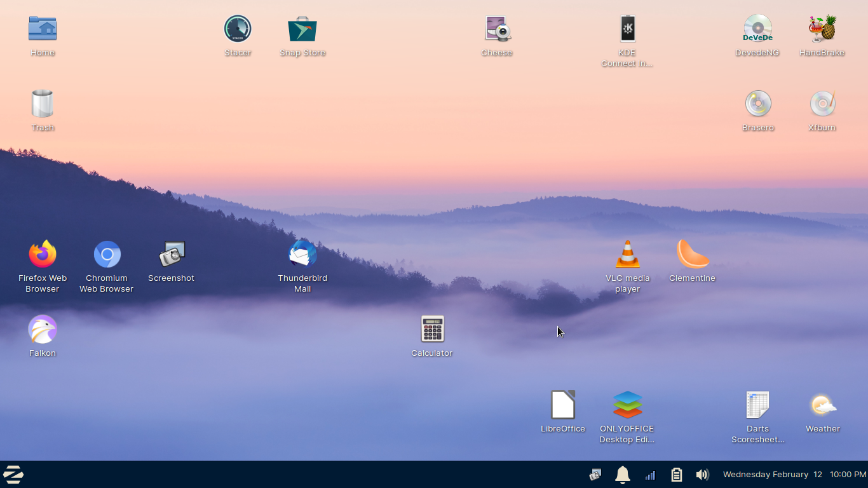Click the date and time clock
The width and height of the screenshot is (868, 488).
click(x=794, y=475)
